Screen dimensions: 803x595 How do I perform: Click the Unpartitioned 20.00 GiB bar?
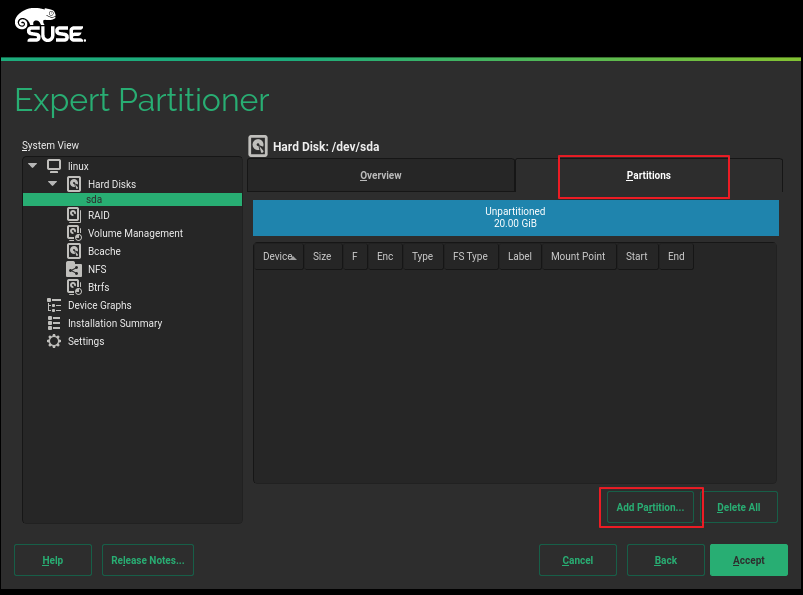click(516, 217)
